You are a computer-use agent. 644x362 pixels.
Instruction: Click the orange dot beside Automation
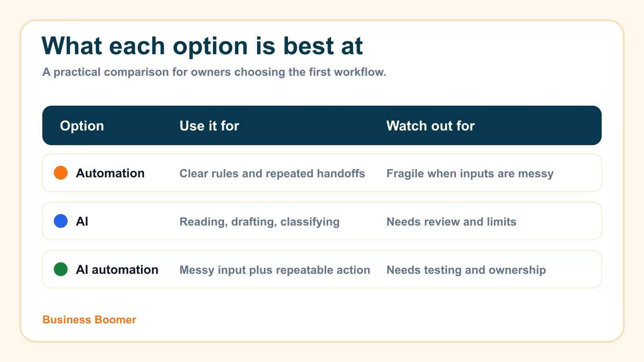(x=61, y=173)
